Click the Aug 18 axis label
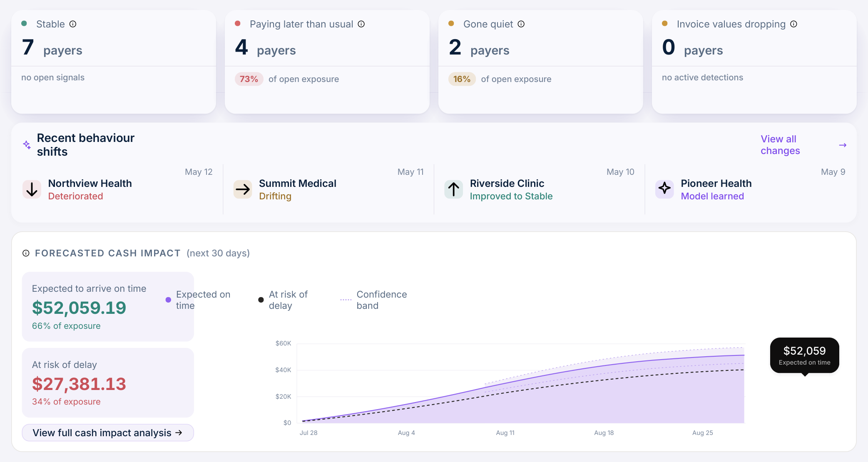This screenshot has width=868, height=462. (604, 433)
